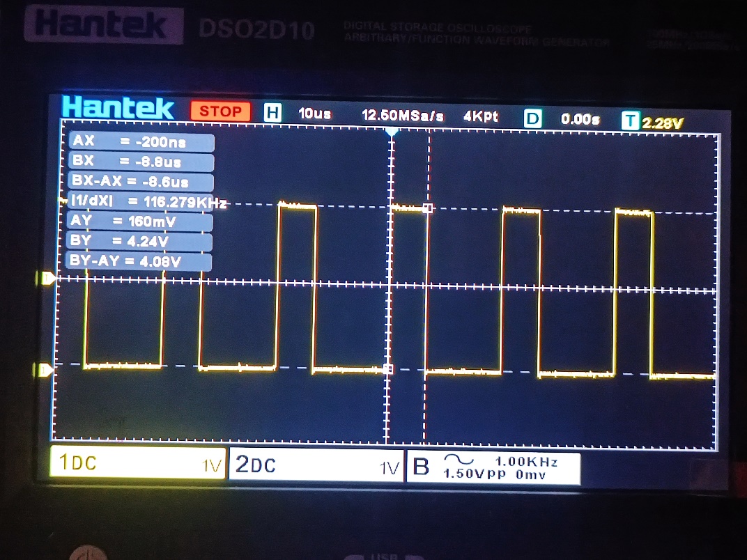The width and height of the screenshot is (747, 560).
Task: Select the H horizontal timebase icon
Action: (x=272, y=113)
